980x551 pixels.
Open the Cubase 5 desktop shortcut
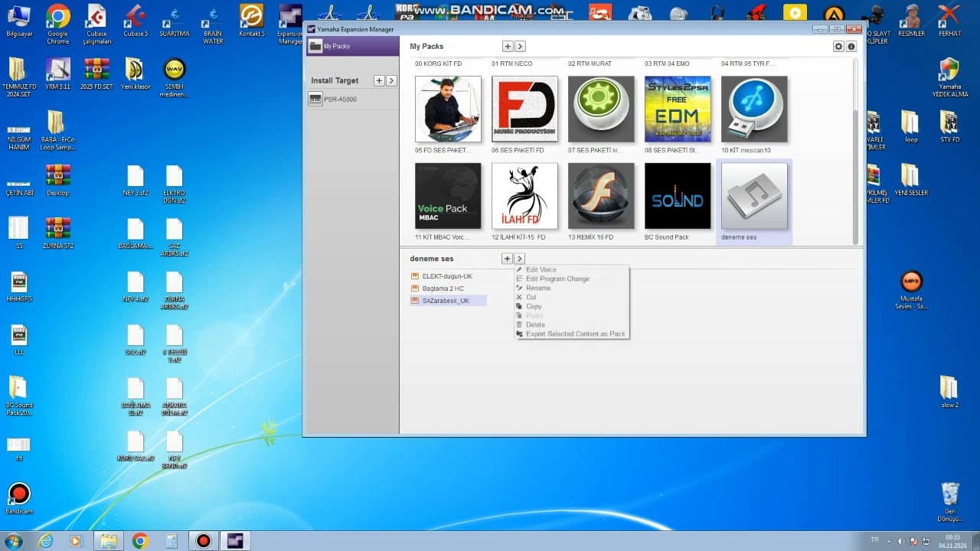pyautogui.click(x=136, y=21)
